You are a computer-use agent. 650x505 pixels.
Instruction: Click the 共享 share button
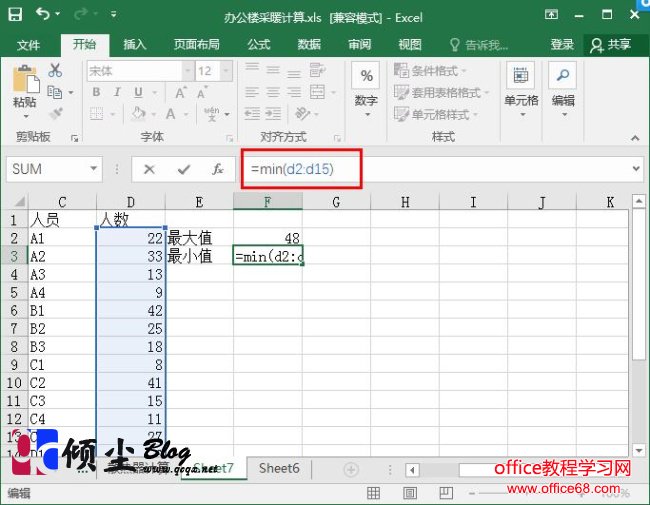coord(611,45)
